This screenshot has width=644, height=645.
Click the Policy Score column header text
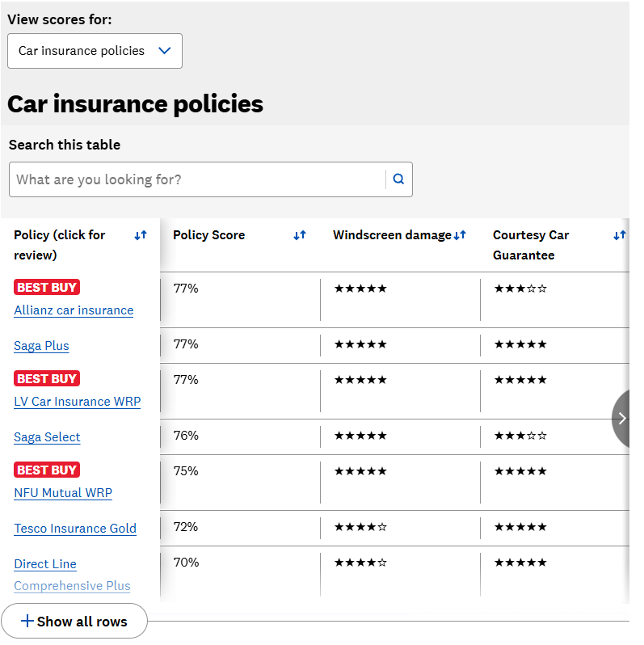pyautogui.click(x=209, y=235)
